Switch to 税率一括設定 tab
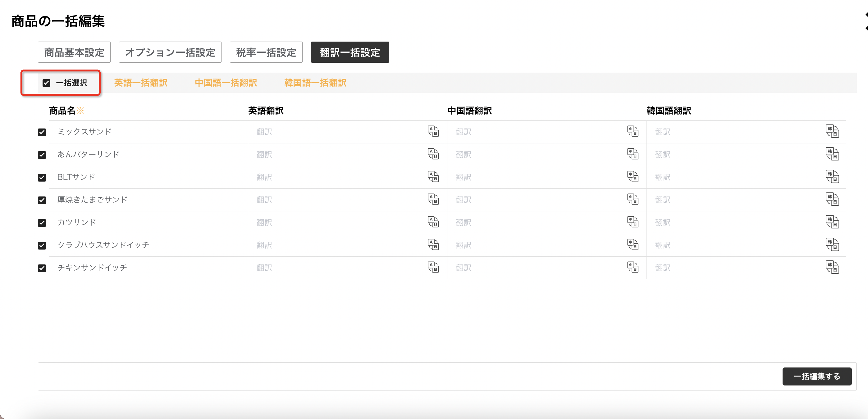Viewport: 868px width, 419px height. click(266, 52)
